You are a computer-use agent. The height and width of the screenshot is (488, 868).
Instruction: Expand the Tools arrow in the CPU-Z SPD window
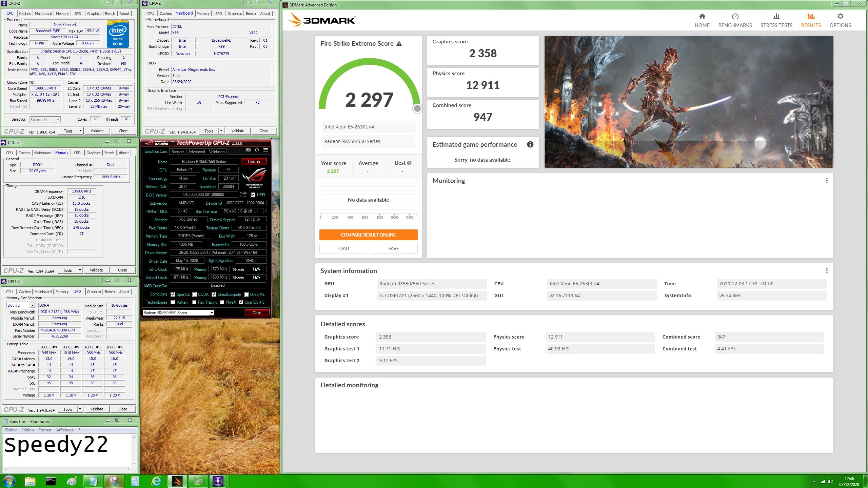pyautogui.click(x=80, y=409)
